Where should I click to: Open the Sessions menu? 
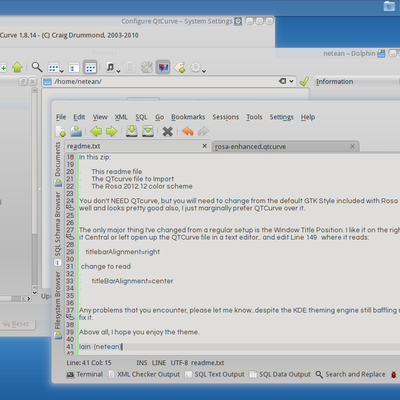coord(226,117)
